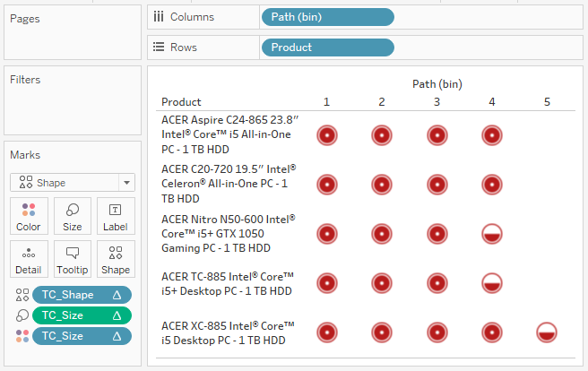The width and height of the screenshot is (588, 371).
Task: Click the blue TC_Size pill on Color
Action: 82,336
